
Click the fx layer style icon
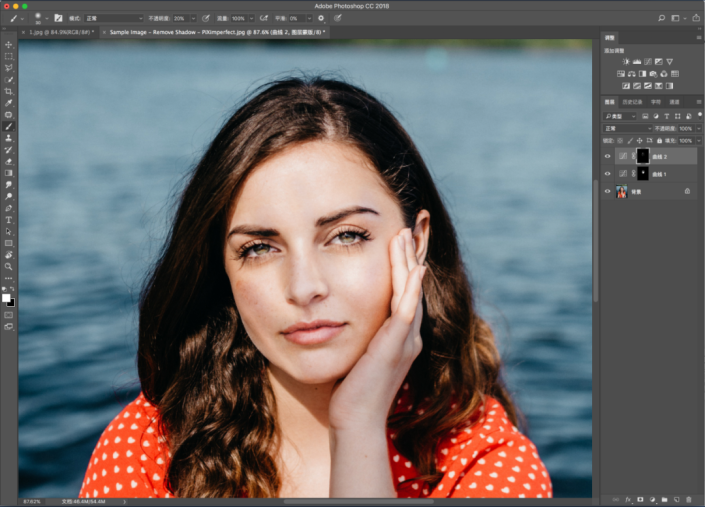[x=628, y=499]
